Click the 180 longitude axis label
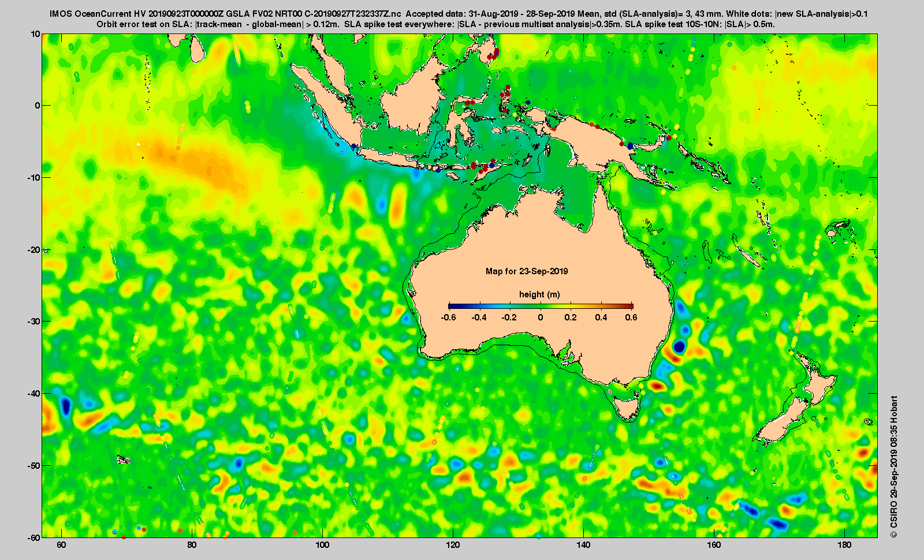The image size is (924, 560). click(x=844, y=545)
